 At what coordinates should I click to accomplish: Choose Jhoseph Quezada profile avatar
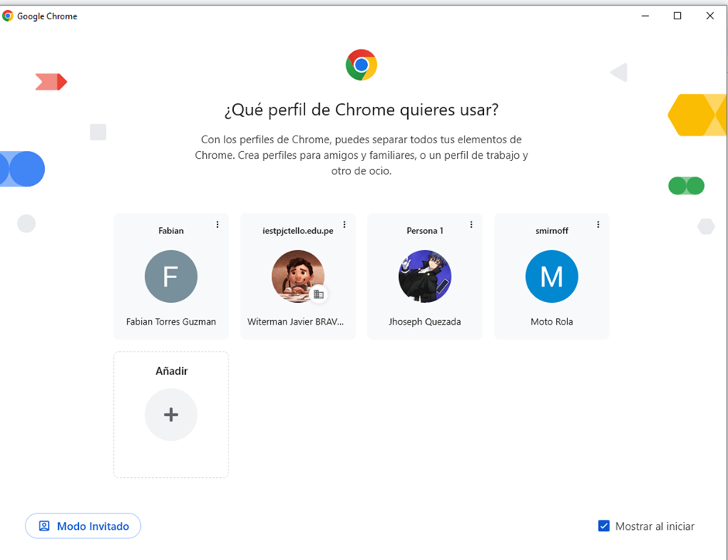[424, 277]
